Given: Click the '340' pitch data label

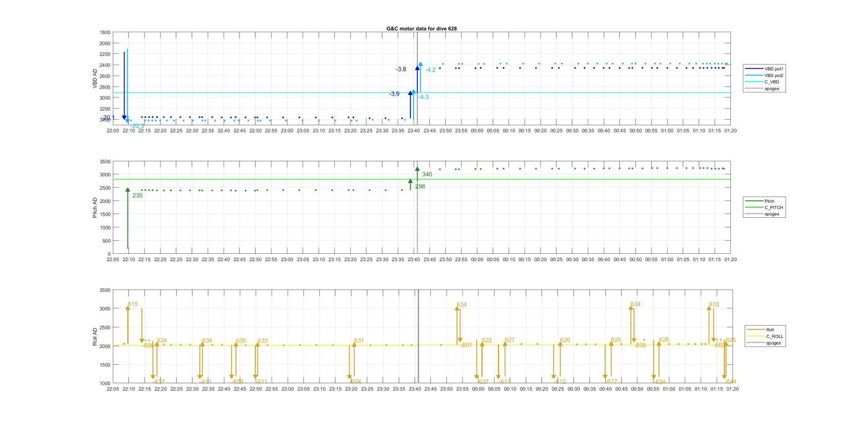Looking at the screenshot, I should pos(427,174).
